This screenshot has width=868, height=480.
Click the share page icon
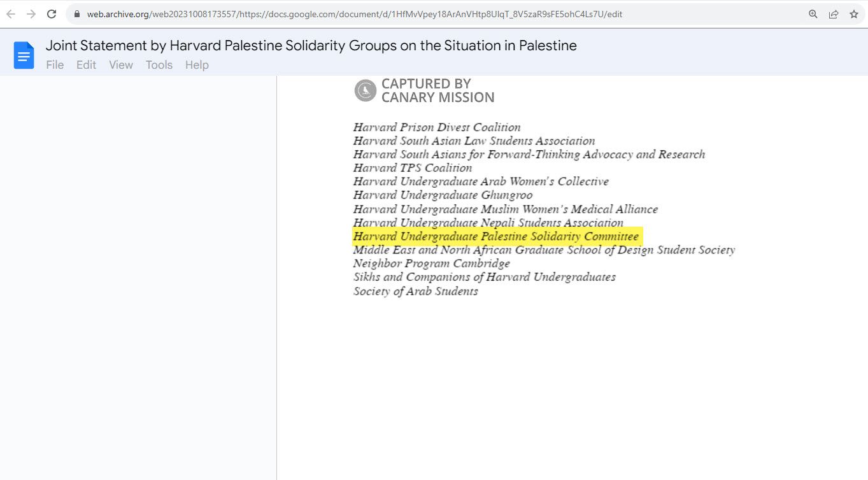click(x=833, y=14)
